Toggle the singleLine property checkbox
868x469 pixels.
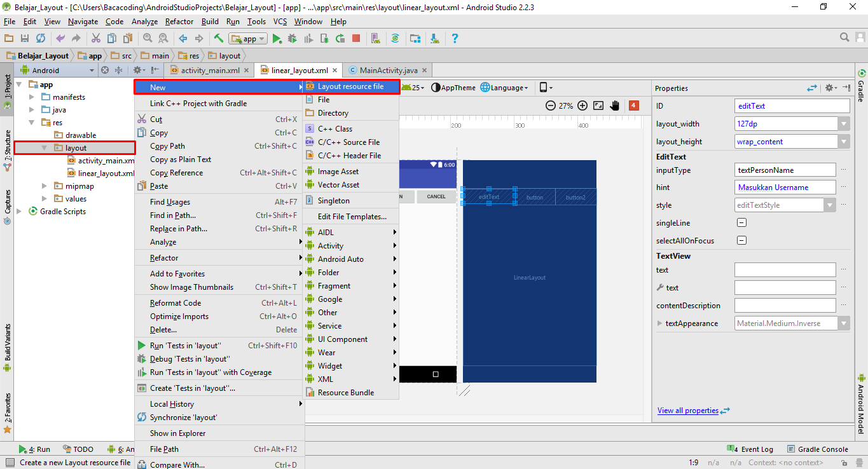(741, 222)
